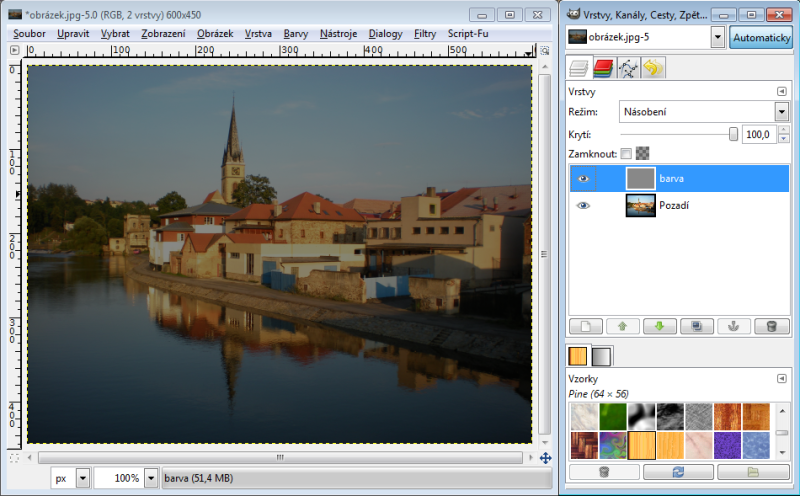800x496 pixels.
Task: Delete the layer with the trash icon
Action: pos(770,326)
